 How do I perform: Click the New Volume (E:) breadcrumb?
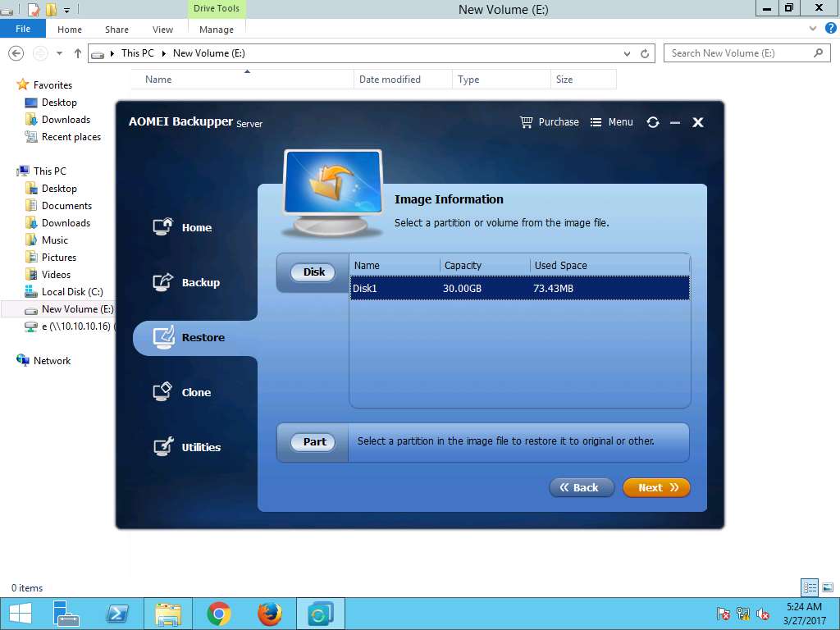coord(209,53)
